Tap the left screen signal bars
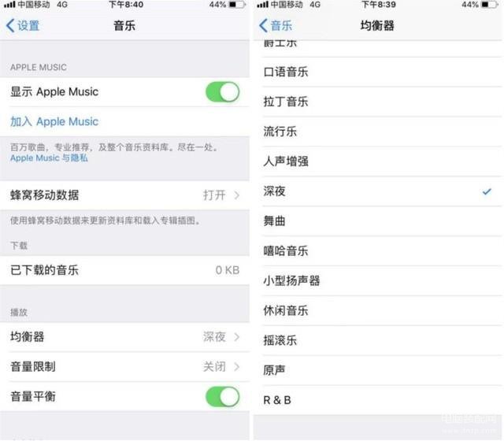Image resolution: width=504 pixels, height=441 pixels. 9,5
